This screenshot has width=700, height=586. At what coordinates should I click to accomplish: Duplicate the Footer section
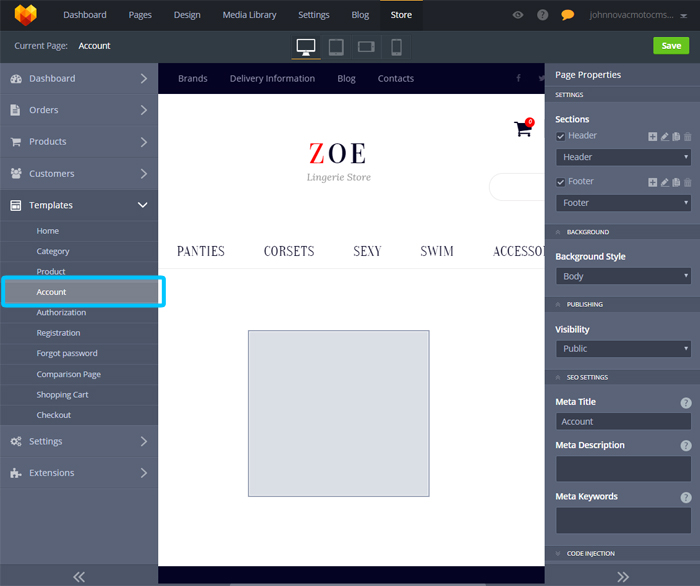(676, 182)
